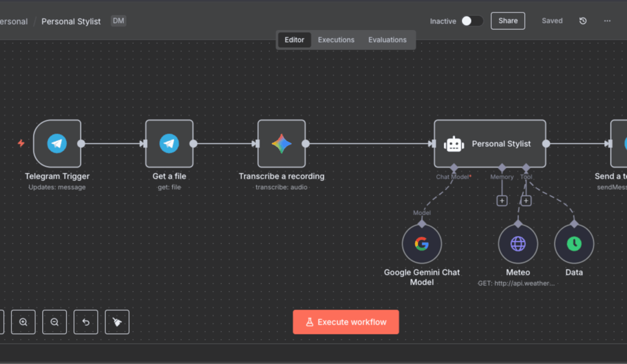Click the Share button
The width and height of the screenshot is (627, 364).
pyautogui.click(x=508, y=21)
